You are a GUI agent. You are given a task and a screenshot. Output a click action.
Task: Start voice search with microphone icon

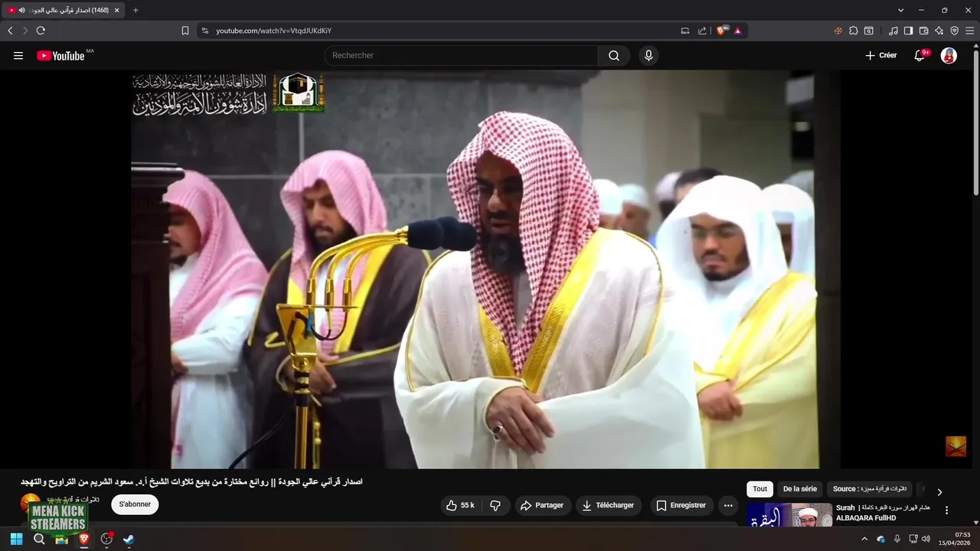(648, 56)
